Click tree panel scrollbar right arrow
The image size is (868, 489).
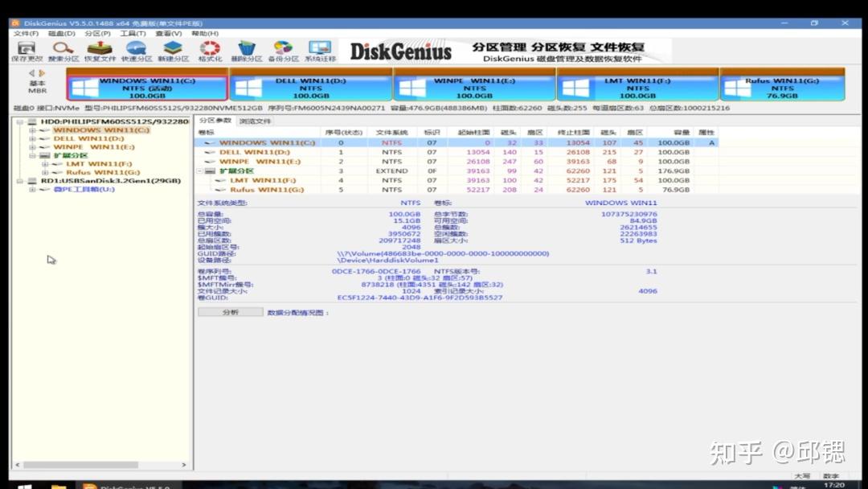click(x=184, y=465)
